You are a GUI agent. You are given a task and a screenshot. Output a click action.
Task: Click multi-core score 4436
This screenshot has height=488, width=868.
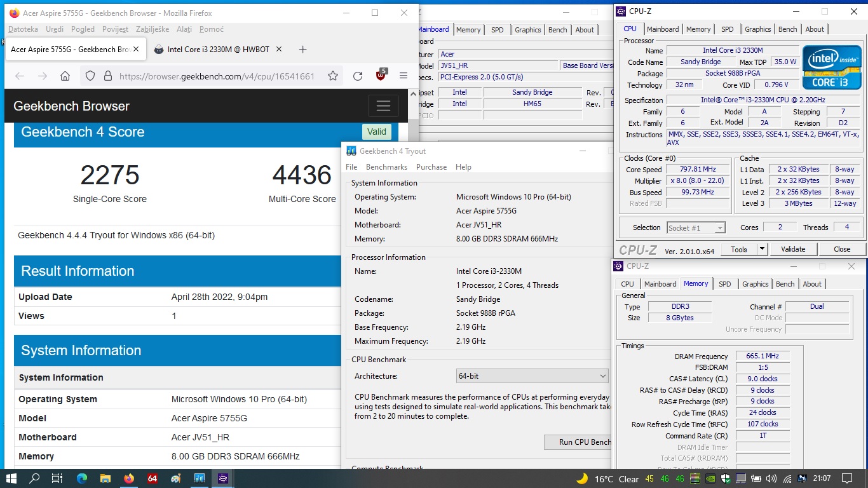tap(302, 175)
